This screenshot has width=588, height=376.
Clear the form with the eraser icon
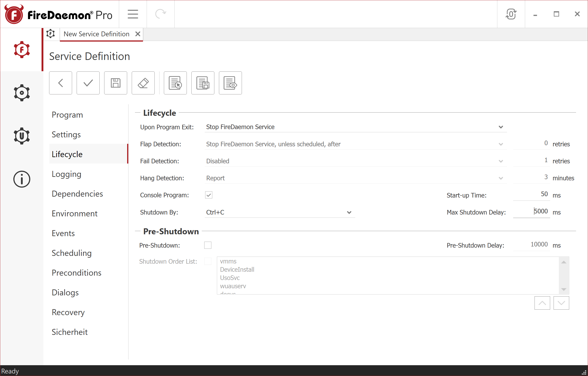pos(143,83)
